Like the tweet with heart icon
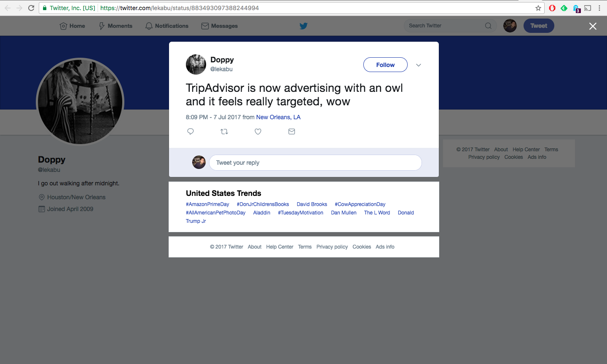 point(258,131)
